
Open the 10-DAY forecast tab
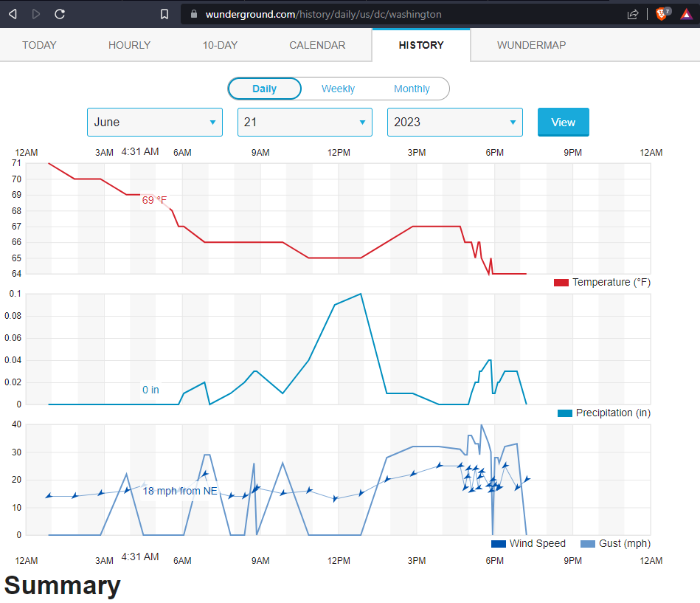pos(220,45)
